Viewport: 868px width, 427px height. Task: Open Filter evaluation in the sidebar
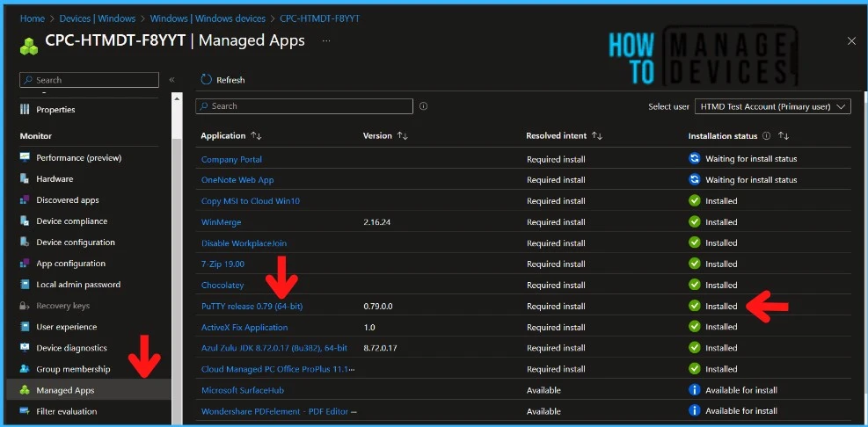click(67, 411)
